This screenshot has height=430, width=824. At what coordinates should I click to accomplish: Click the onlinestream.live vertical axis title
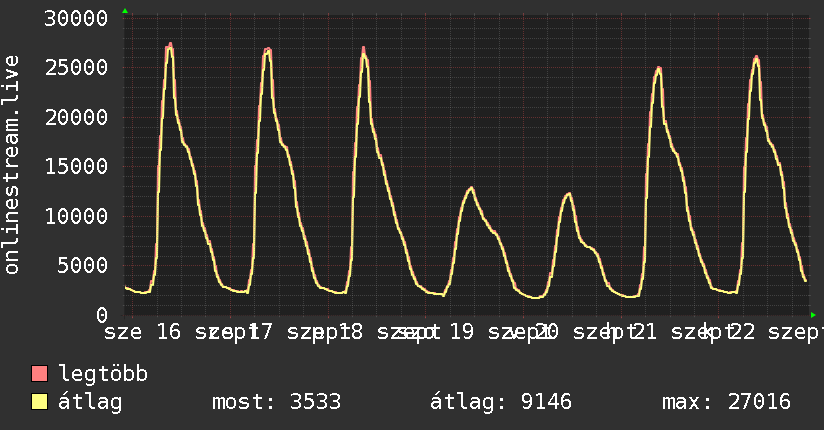pos(12,165)
